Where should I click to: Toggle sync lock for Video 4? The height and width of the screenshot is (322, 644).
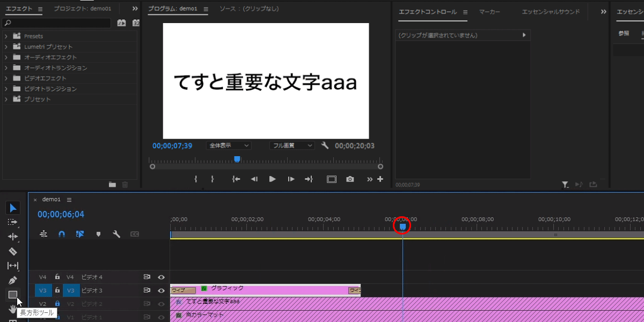147,277
